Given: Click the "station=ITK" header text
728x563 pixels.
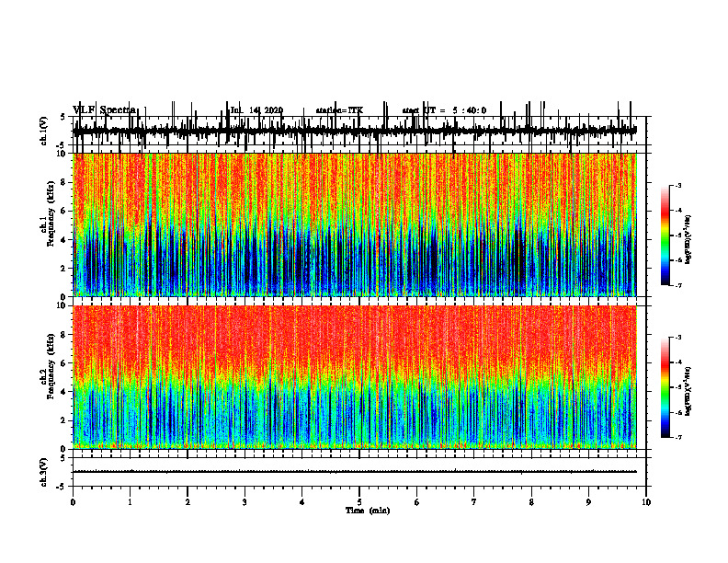Looking at the screenshot, I should (339, 110).
